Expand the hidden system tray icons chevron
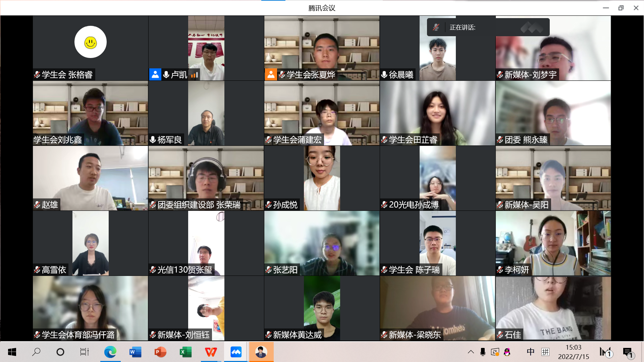Viewport: 644px width, 362px height. click(x=471, y=352)
